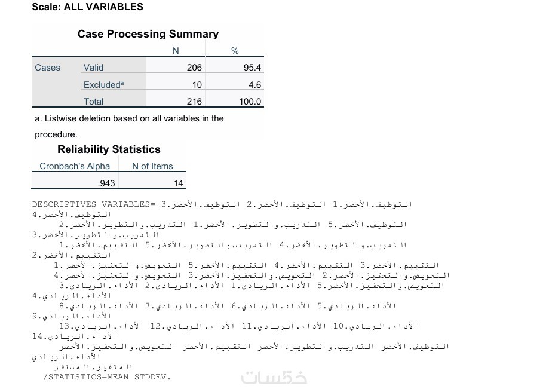Click the Valid percent cell 95.4

click(253, 68)
